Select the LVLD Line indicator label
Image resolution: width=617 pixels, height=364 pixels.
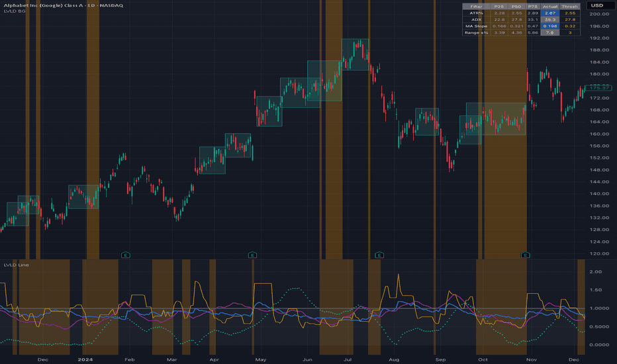16,265
